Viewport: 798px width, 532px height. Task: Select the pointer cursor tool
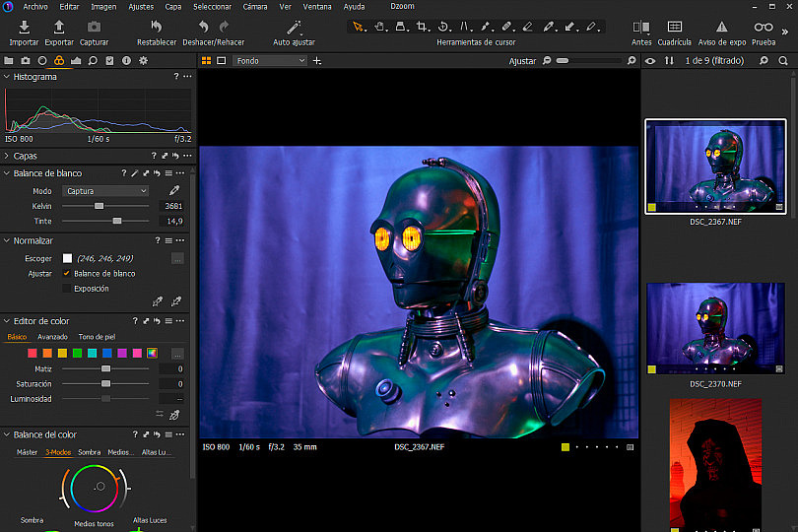click(x=358, y=27)
